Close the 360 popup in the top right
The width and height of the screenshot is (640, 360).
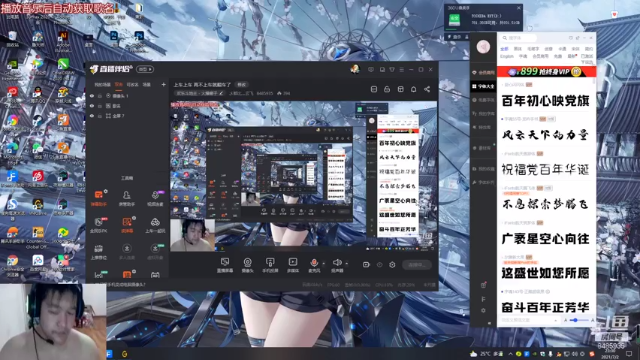[x=519, y=8]
